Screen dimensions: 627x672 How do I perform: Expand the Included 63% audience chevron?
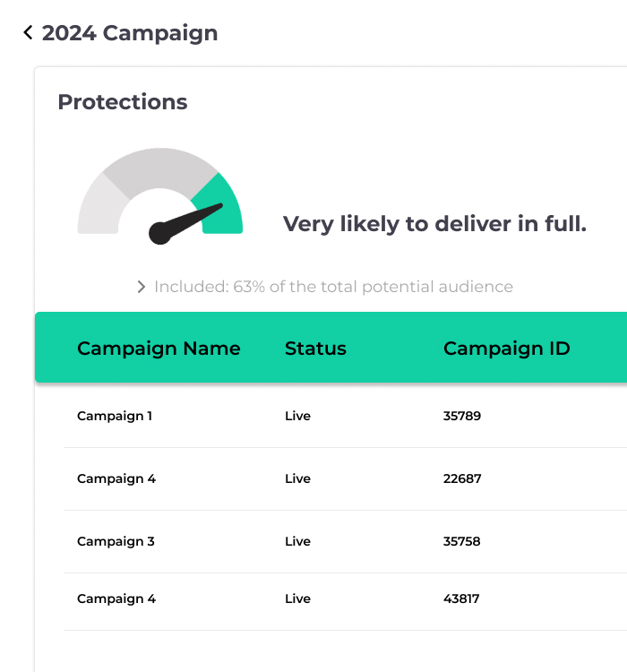[x=141, y=287]
